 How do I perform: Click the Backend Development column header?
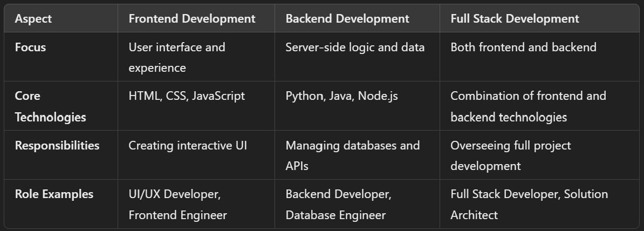tap(347, 18)
